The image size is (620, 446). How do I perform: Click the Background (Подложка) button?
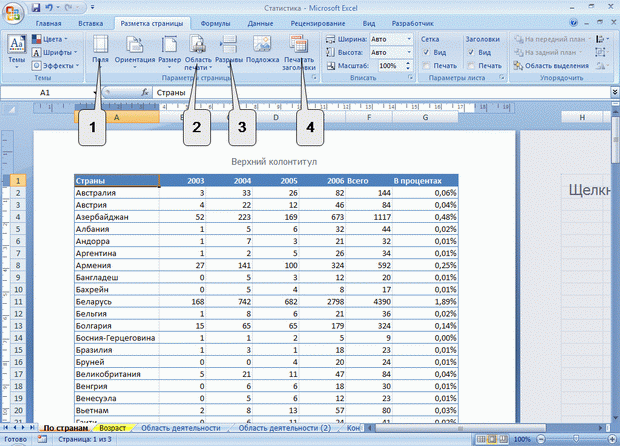262,49
